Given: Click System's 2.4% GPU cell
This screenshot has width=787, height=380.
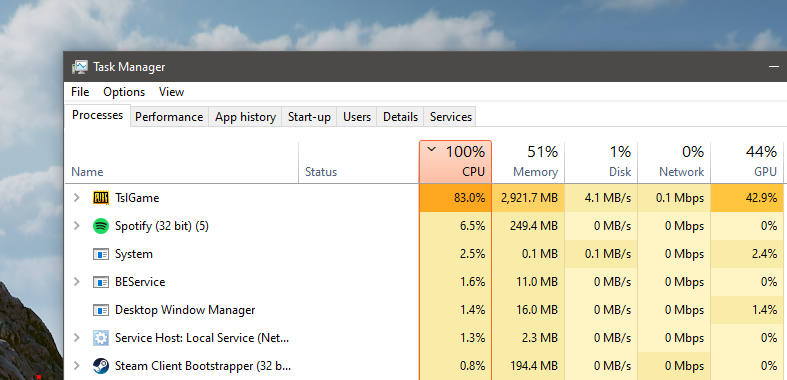Looking at the screenshot, I should coord(747,254).
